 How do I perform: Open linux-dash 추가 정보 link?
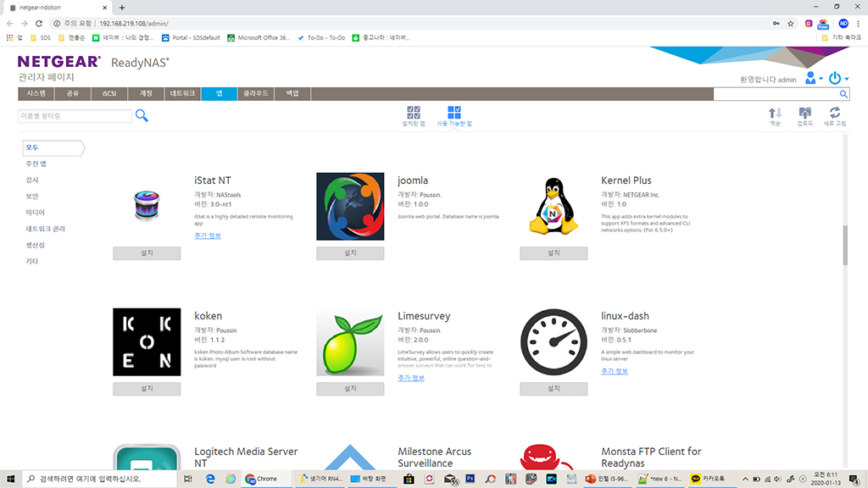(x=615, y=371)
